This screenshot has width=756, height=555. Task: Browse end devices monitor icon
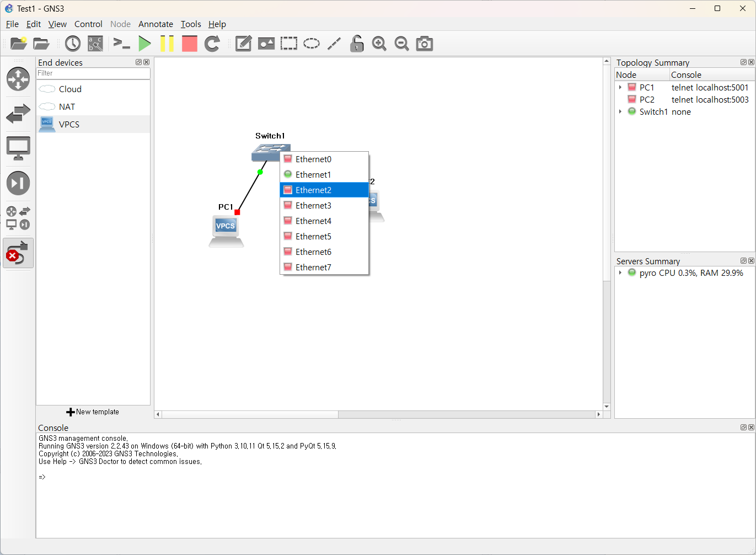pyautogui.click(x=18, y=149)
